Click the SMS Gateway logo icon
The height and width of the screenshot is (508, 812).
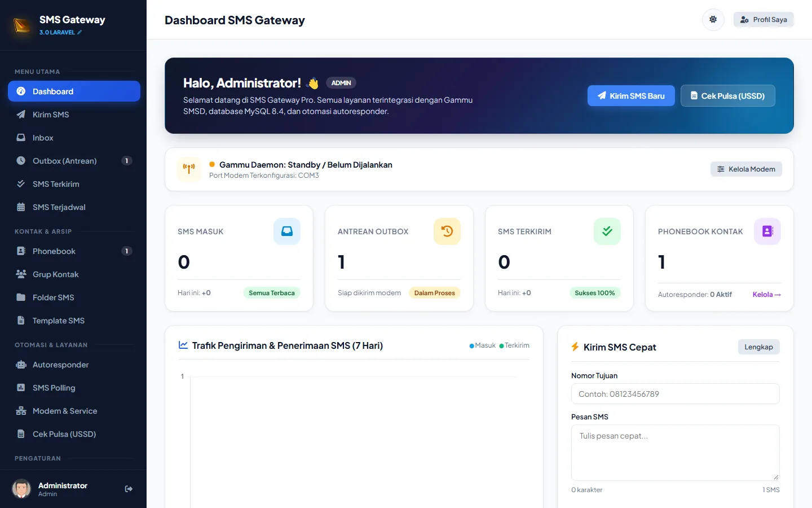tap(22, 25)
